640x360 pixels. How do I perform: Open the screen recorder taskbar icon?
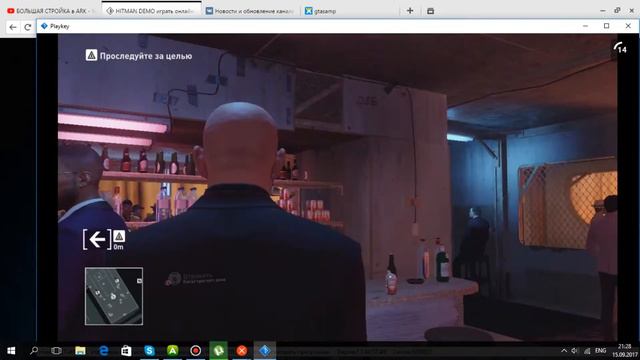tap(196, 351)
